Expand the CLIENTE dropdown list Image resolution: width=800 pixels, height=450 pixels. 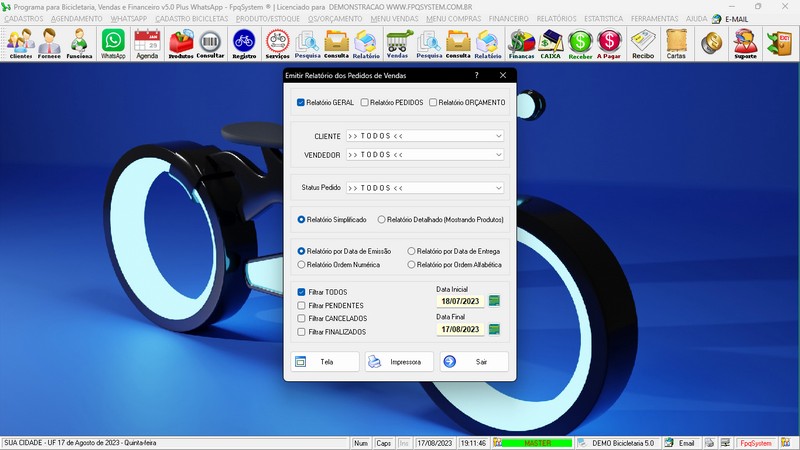[498, 135]
